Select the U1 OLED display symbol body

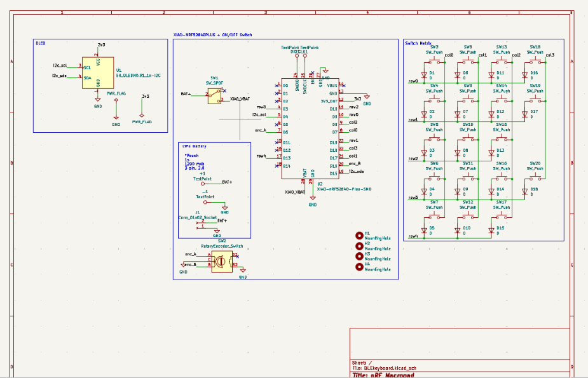pos(98,72)
